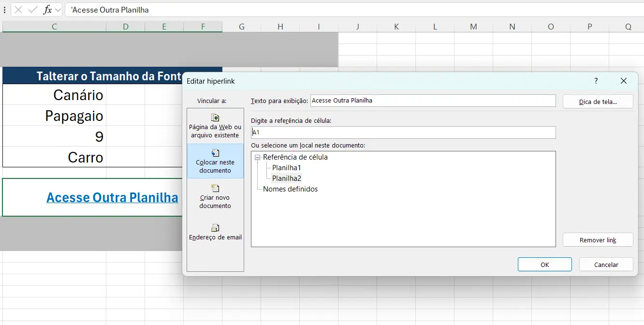Follow the "Acesse Outra Planilha" hyperlink
The width and height of the screenshot is (644, 325).
pyautogui.click(x=112, y=197)
